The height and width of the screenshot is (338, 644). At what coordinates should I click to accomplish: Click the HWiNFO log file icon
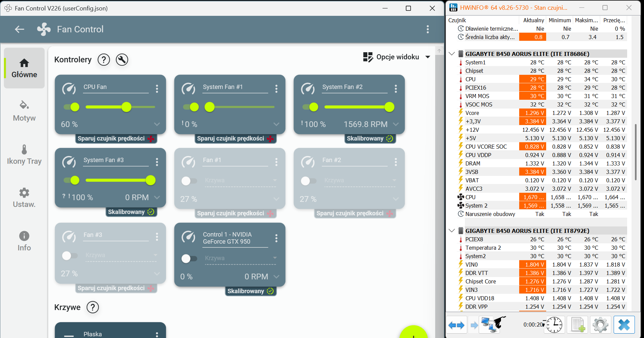[578, 325]
